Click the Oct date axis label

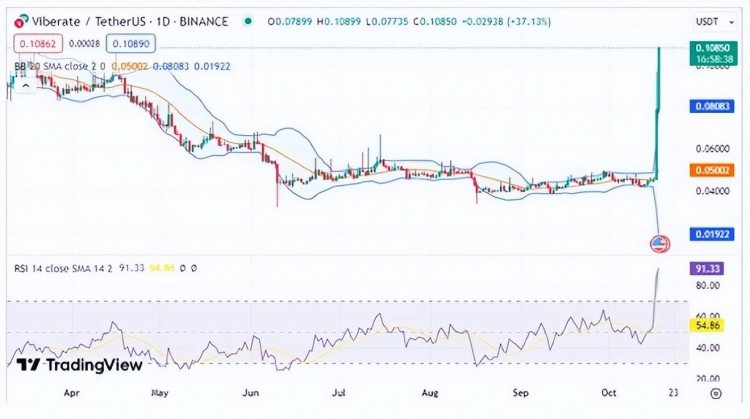(x=608, y=393)
